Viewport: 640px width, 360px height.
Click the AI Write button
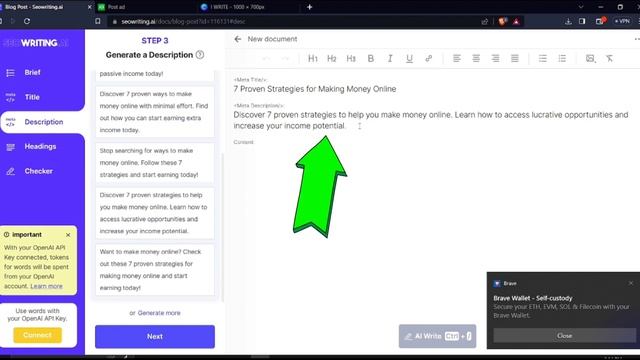pyautogui.click(x=437, y=336)
